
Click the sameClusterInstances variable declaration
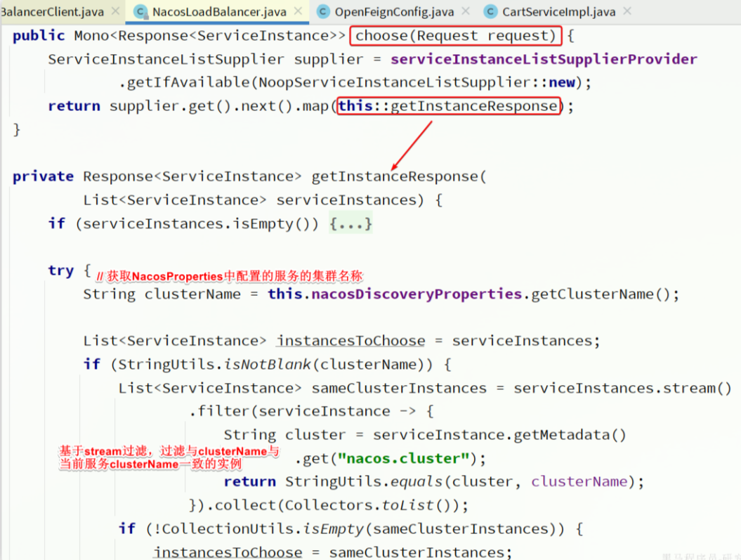click(x=398, y=388)
